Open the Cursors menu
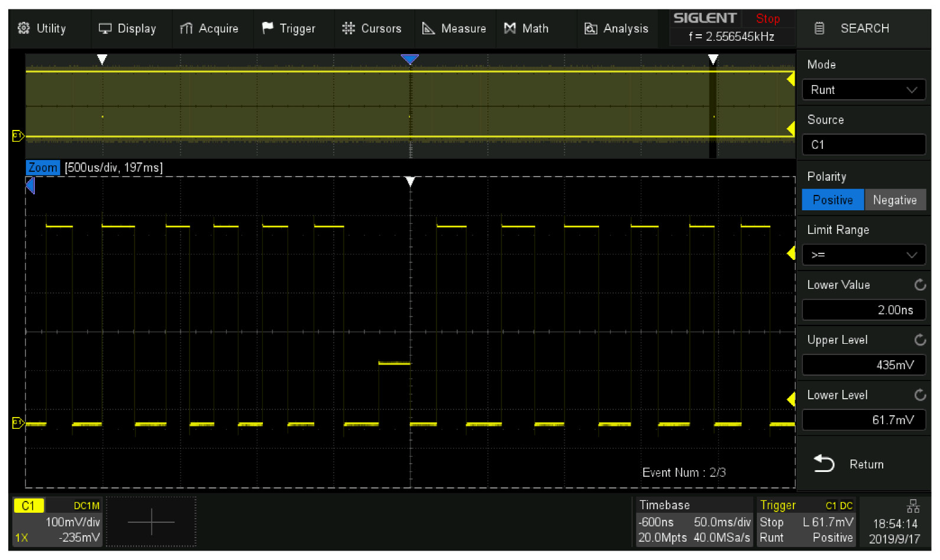The height and width of the screenshot is (560, 940). click(372, 28)
